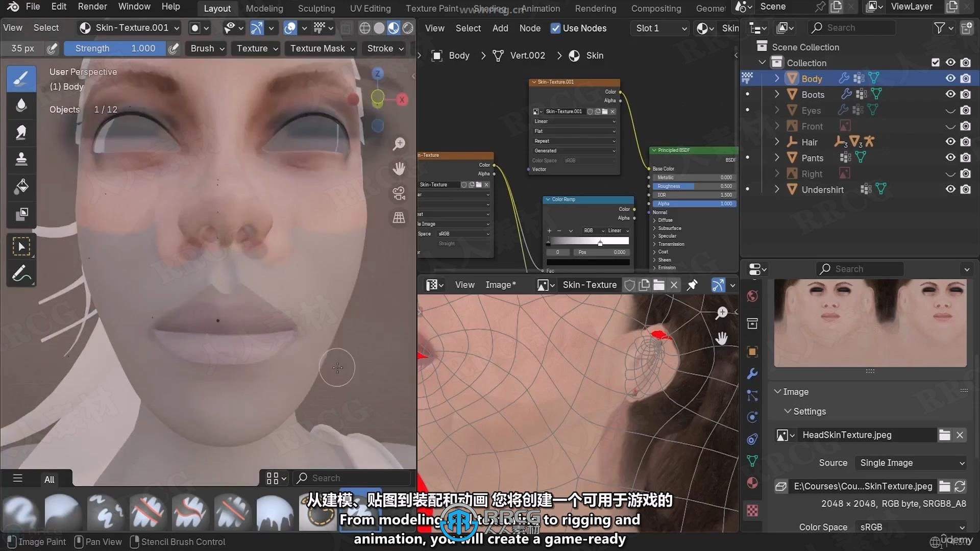
Task: Toggle Collection exclude checkbox
Action: click(x=935, y=62)
